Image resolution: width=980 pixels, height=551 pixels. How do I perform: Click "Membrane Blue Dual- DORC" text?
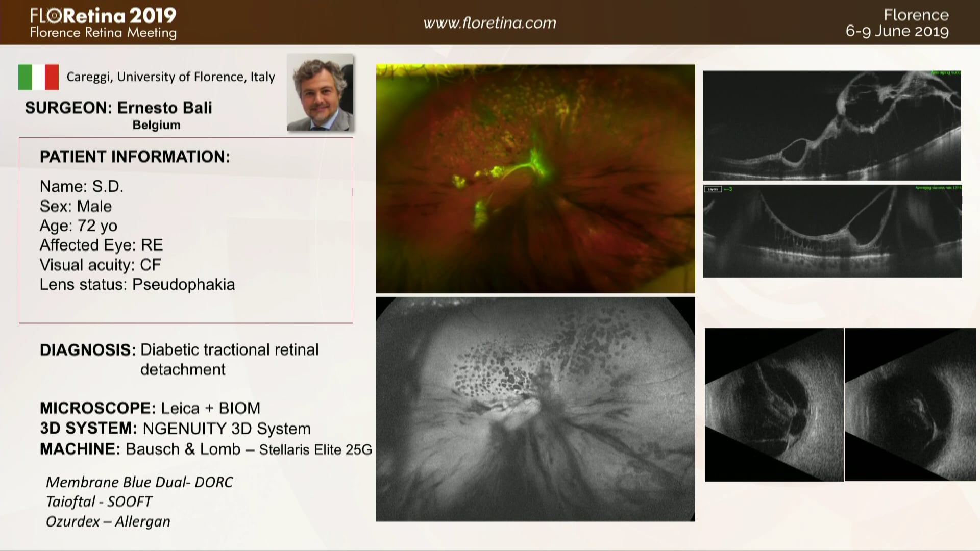pyautogui.click(x=139, y=482)
